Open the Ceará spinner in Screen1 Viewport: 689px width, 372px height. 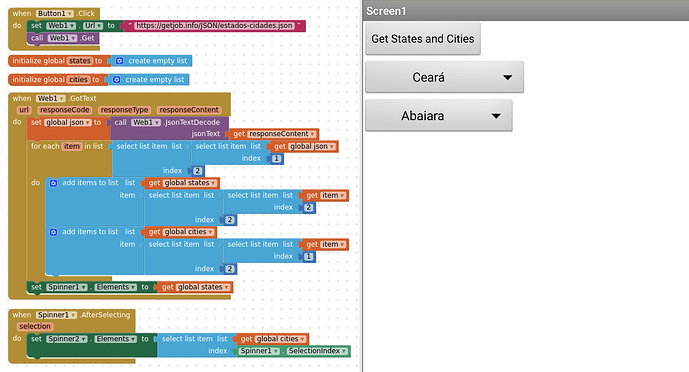point(444,77)
